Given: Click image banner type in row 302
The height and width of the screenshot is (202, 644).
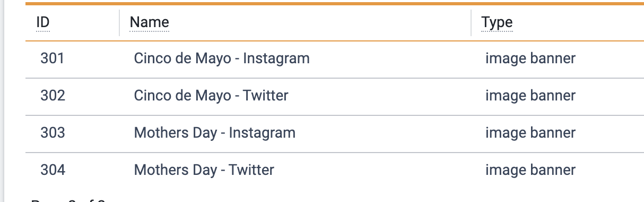Looking at the screenshot, I should click(530, 96).
